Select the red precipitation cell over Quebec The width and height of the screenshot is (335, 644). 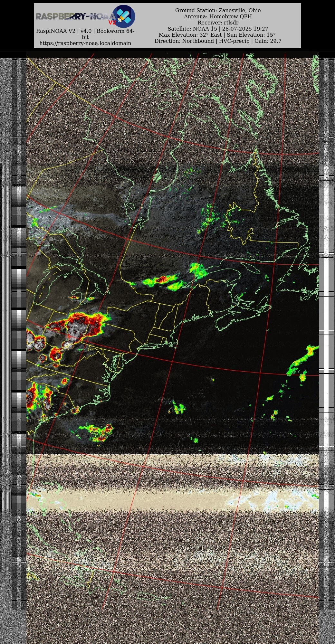tap(162, 279)
